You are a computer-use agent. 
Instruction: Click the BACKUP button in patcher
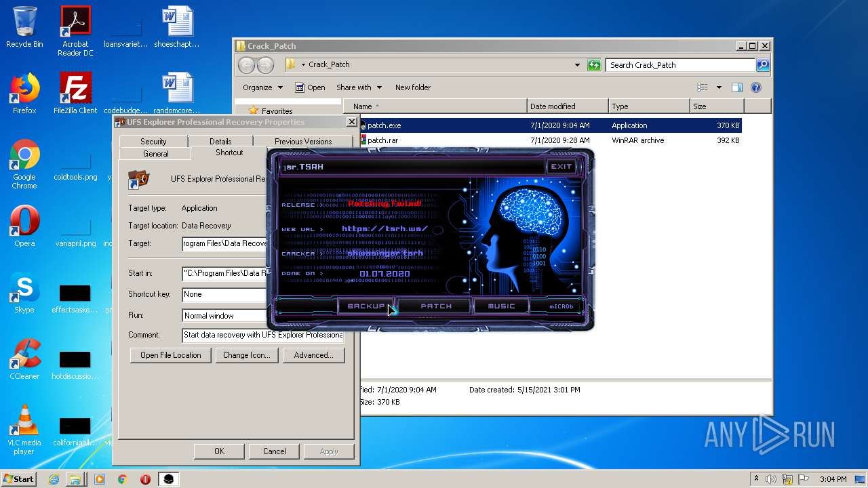tap(366, 306)
